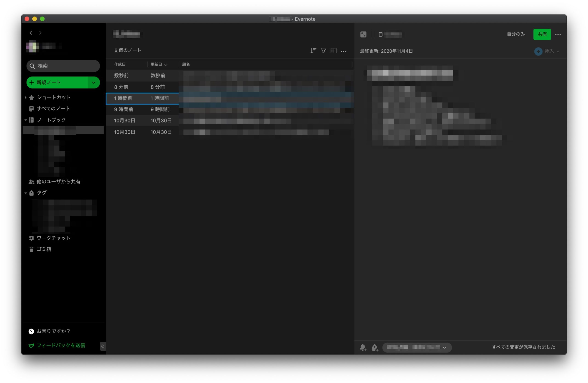
Task: Expand the ショートカット section triangle
Action: pyautogui.click(x=25, y=98)
